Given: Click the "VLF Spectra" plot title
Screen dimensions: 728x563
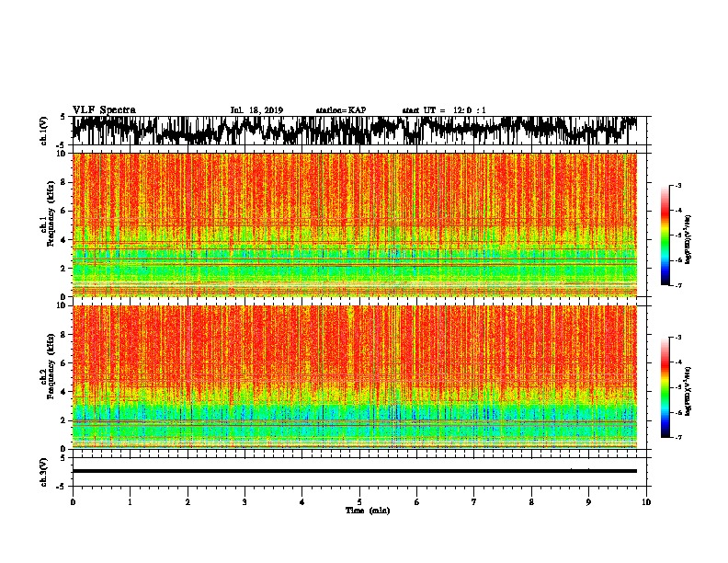Looking at the screenshot, I should coord(104,110).
